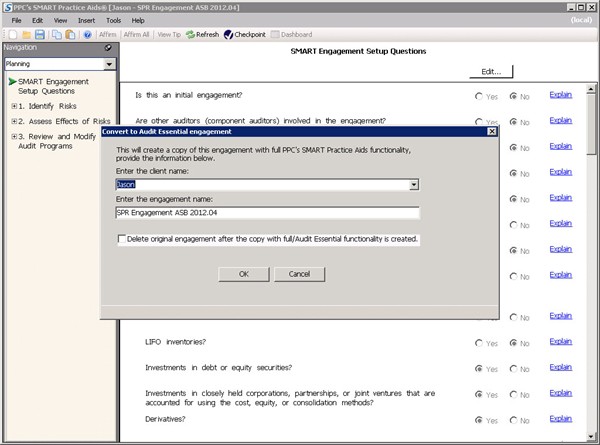The height and width of the screenshot is (445, 600).
Task: Open the Tools menu
Action: [113, 20]
